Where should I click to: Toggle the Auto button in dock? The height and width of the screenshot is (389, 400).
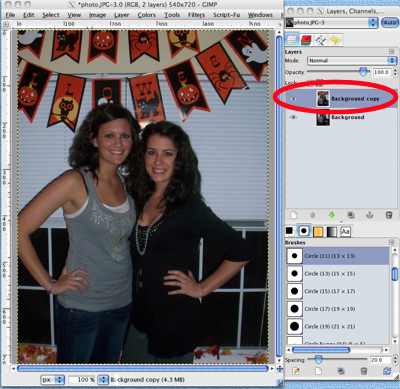click(389, 23)
